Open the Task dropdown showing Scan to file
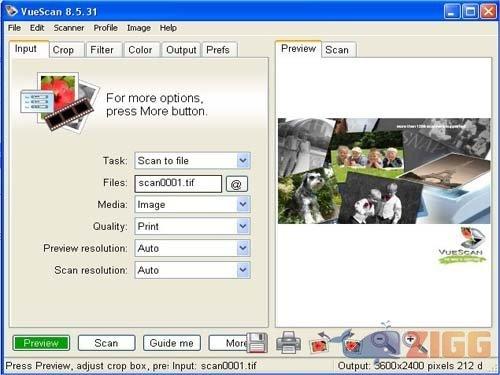This screenshot has height=375, width=500. [x=192, y=161]
